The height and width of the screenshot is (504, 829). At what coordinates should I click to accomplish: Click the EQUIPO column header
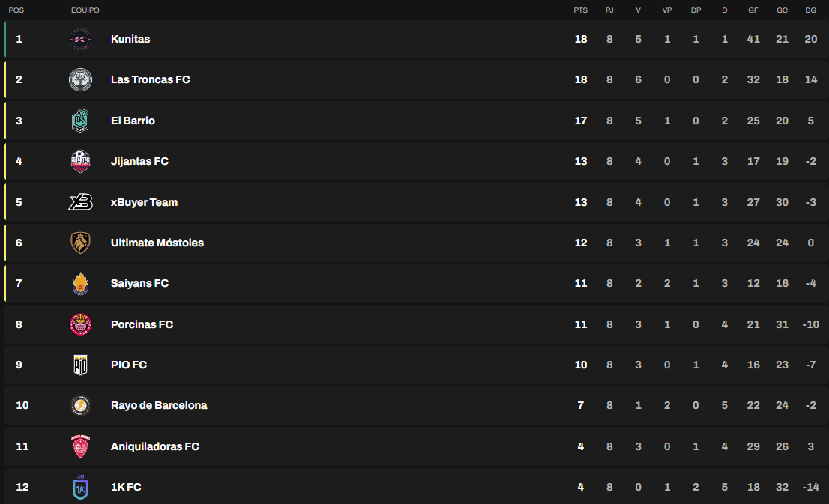85,10
